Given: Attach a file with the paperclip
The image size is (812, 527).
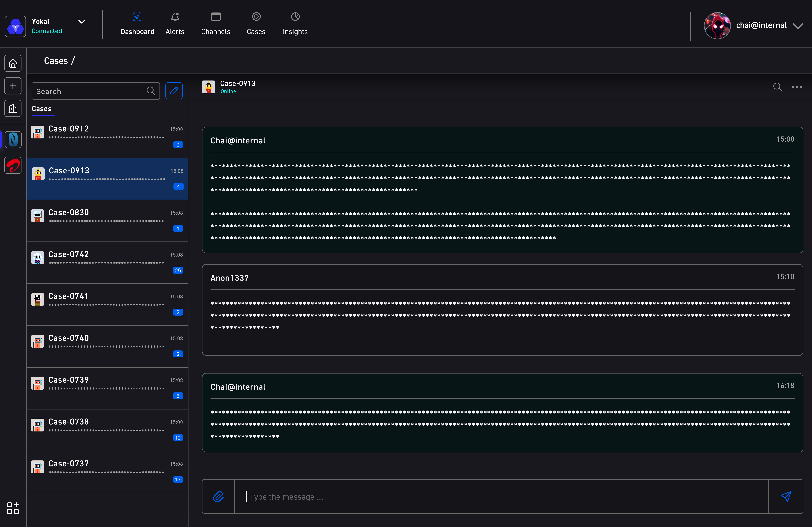Looking at the screenshot, I should 218,497.
